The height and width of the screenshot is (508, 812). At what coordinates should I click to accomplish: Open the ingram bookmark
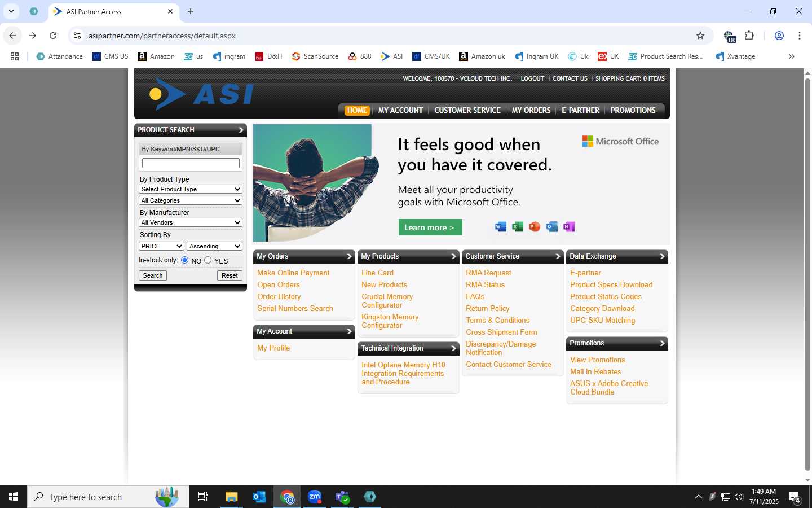tap(229, 56)
